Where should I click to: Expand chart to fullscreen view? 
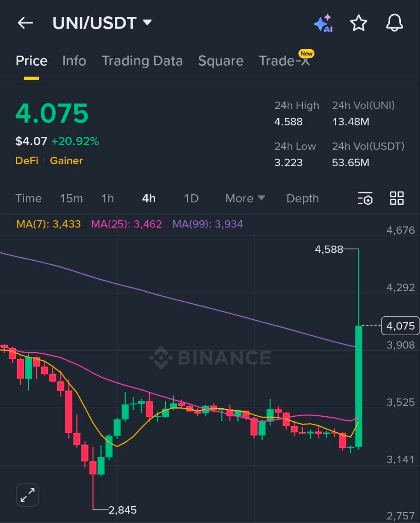(x=27, y=495)
